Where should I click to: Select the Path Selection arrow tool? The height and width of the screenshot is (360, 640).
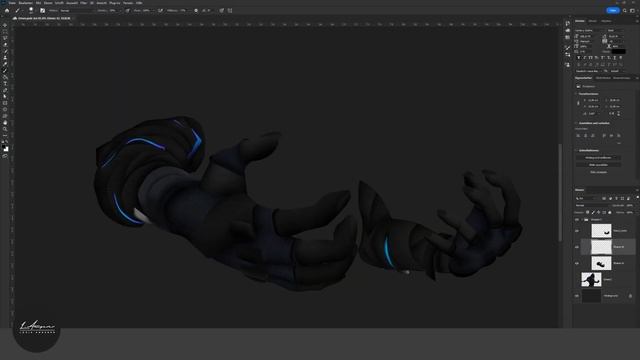pos(5,97)
